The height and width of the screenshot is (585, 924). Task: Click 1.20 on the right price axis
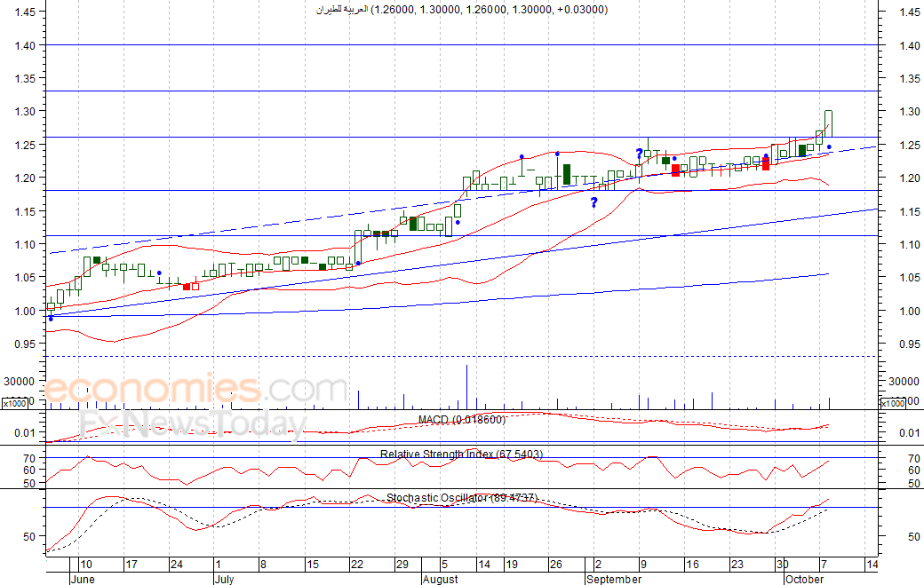pos(910,178)
